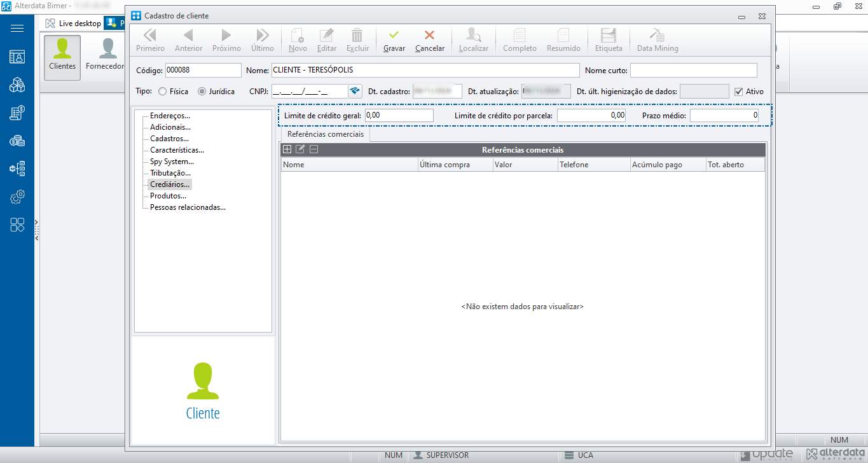The image size is (868, 463).
Task: Create a Novo client record
Action: point(298,40)
